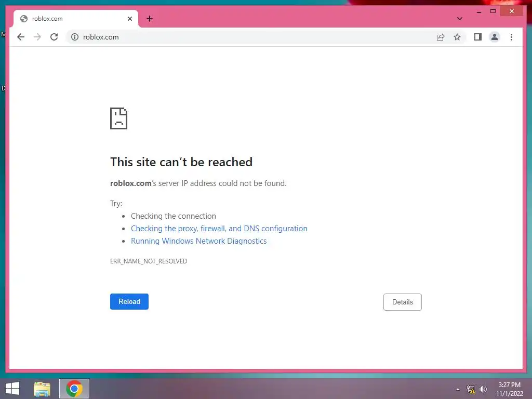532x399 pixels.
Task: Open volume speaker tray icon
Action: click(x=483, y=389)
